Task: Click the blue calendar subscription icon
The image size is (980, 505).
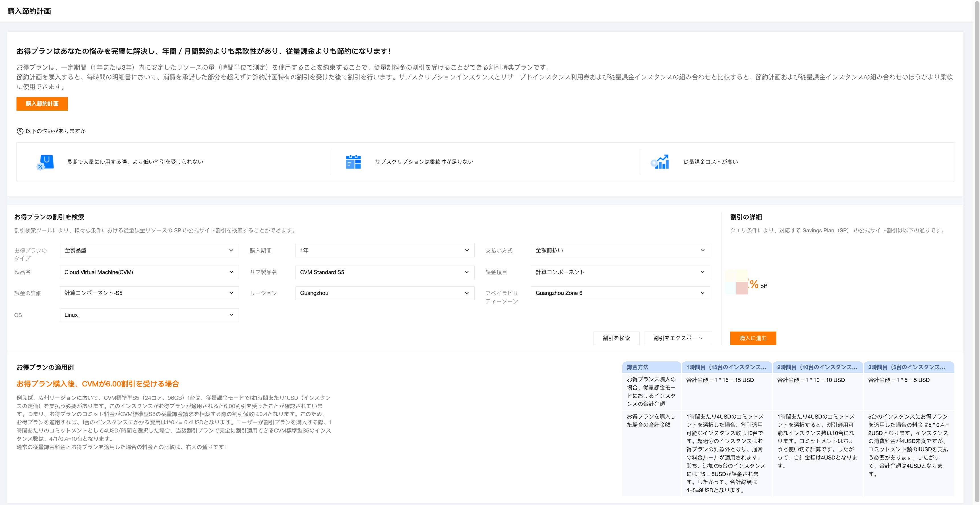Action: click(353, 162)
